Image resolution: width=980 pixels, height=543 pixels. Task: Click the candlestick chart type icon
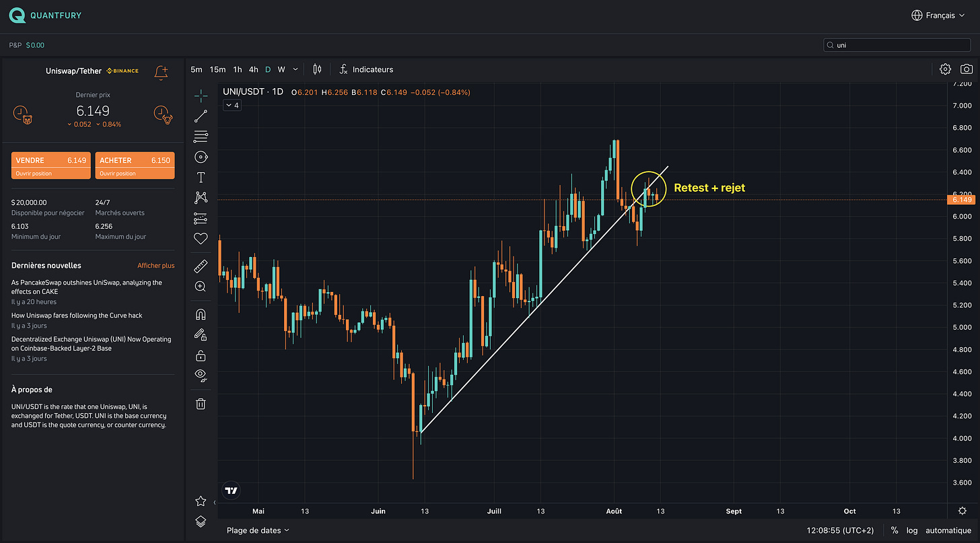(x=317, y=69)
